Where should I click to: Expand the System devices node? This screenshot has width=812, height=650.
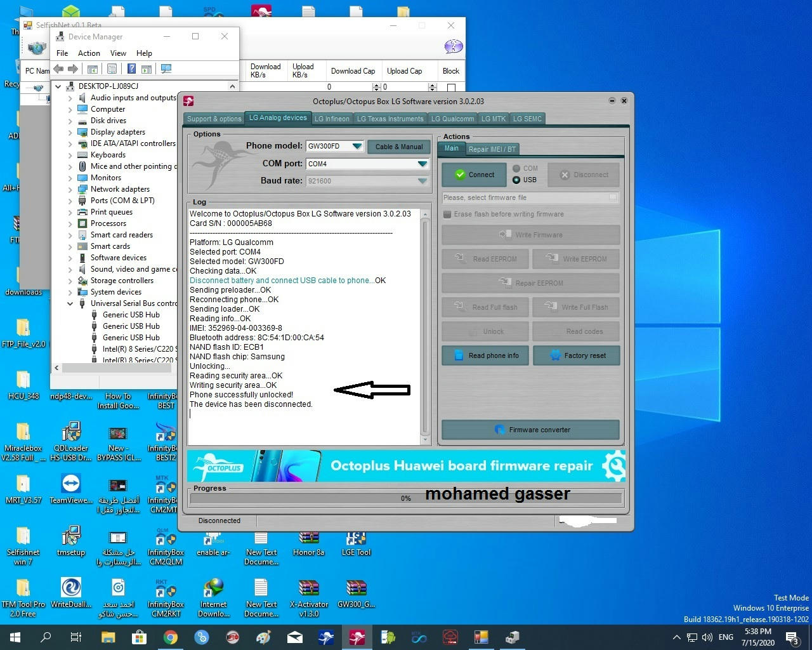pos(70,292)
